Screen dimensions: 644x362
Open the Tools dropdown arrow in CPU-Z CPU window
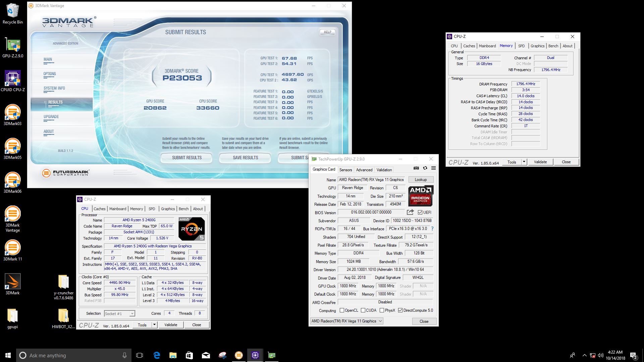tap(154, 325)
